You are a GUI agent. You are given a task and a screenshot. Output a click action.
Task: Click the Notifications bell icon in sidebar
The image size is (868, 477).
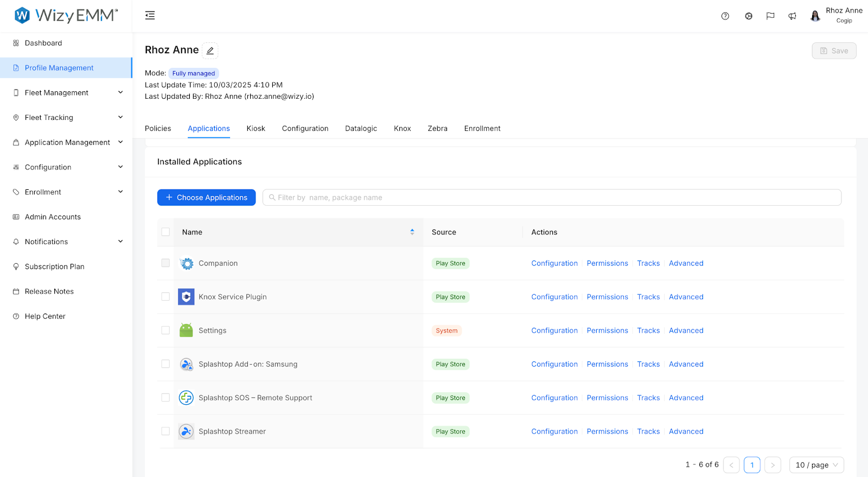coord(16,241)
